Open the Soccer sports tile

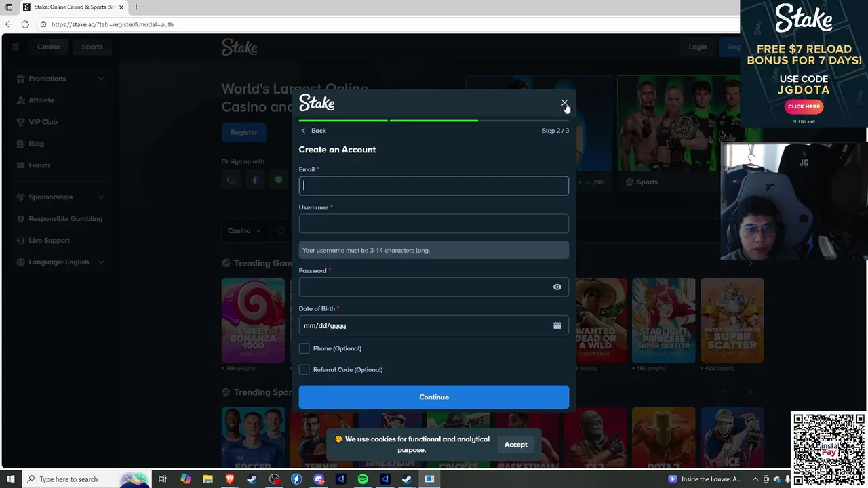click(253, 437)
